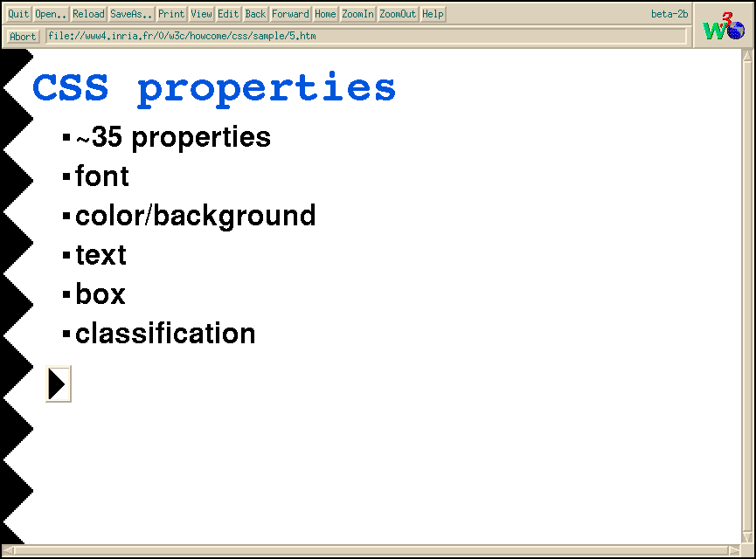Abort the page load

(x=23, y=37)
